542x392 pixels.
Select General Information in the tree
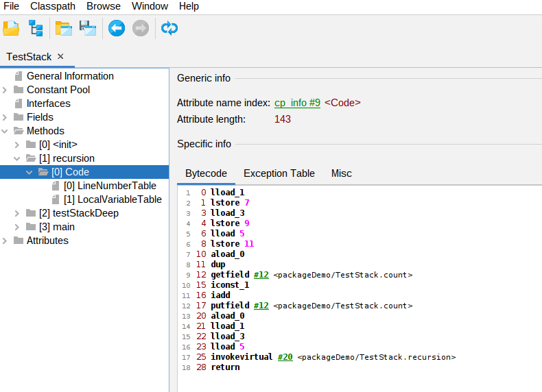(70, 76)
